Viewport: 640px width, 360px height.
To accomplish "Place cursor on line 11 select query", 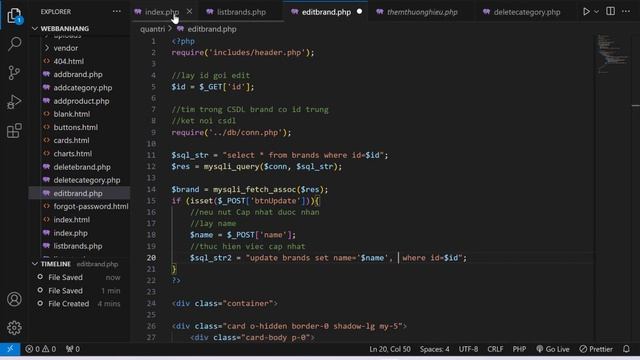I will (x=280, y=155).
